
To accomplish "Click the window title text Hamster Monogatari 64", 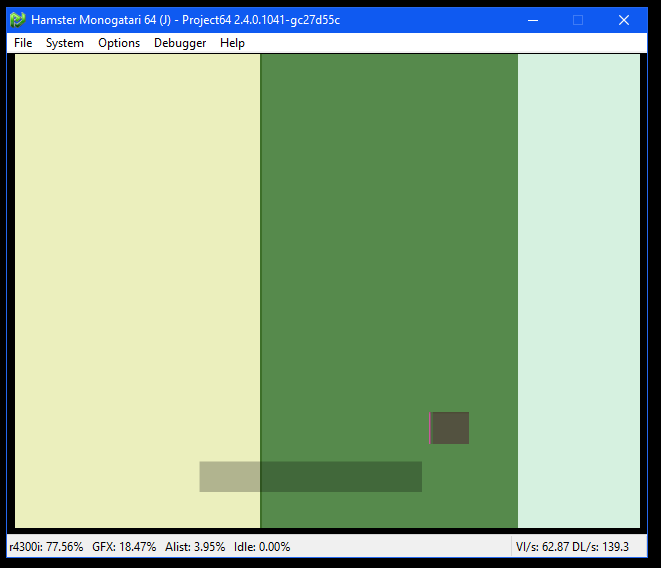I will click(x=94, y=20).
